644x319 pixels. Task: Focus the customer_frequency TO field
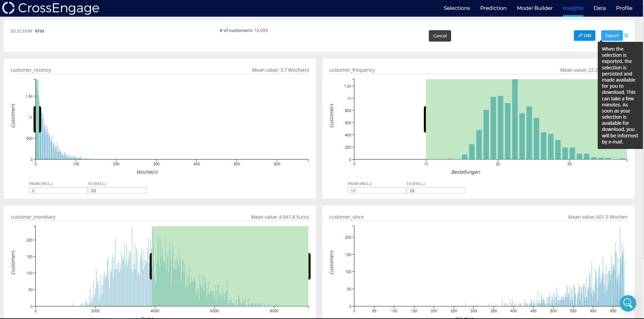point(436,190)
